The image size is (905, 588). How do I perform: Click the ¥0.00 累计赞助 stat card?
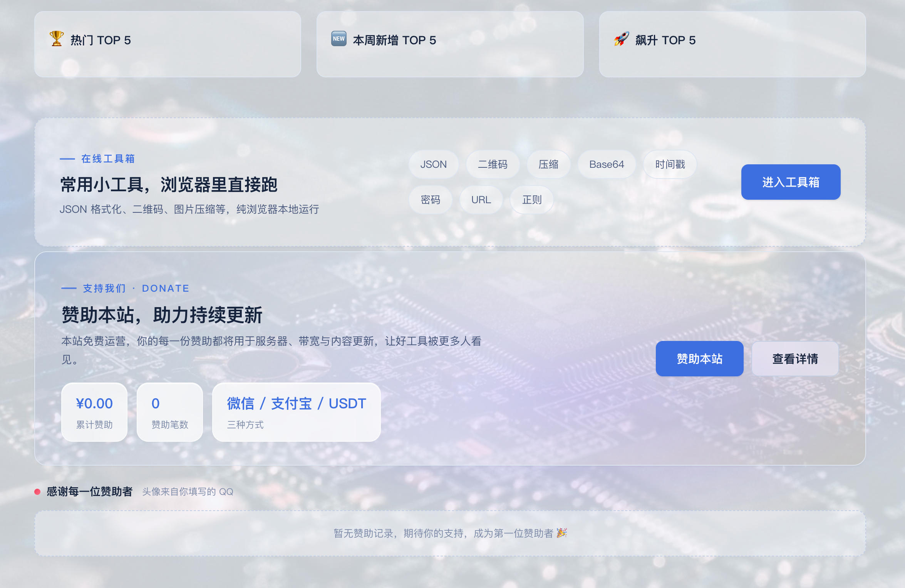point(94,412)
